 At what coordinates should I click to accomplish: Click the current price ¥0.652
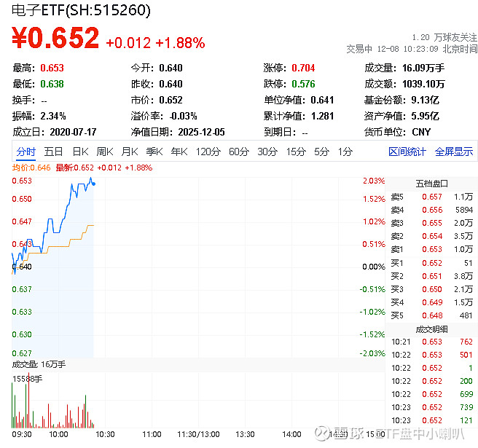pyautogui.click(x=55, y=38)
